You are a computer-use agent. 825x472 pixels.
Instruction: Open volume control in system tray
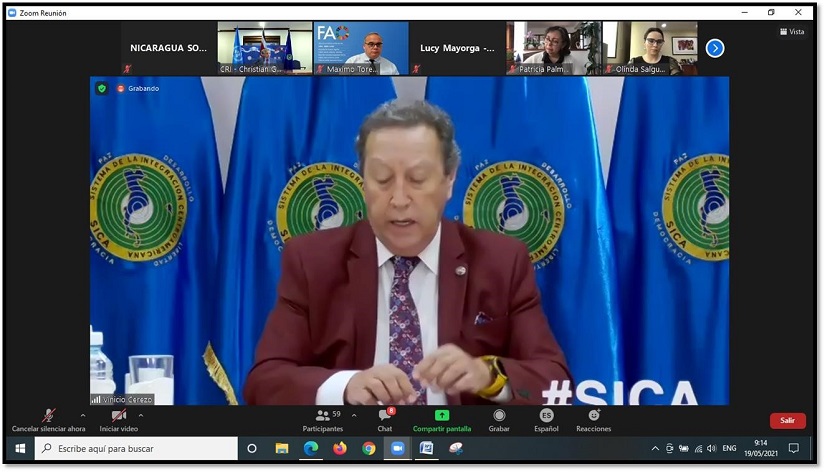point(712,448)
